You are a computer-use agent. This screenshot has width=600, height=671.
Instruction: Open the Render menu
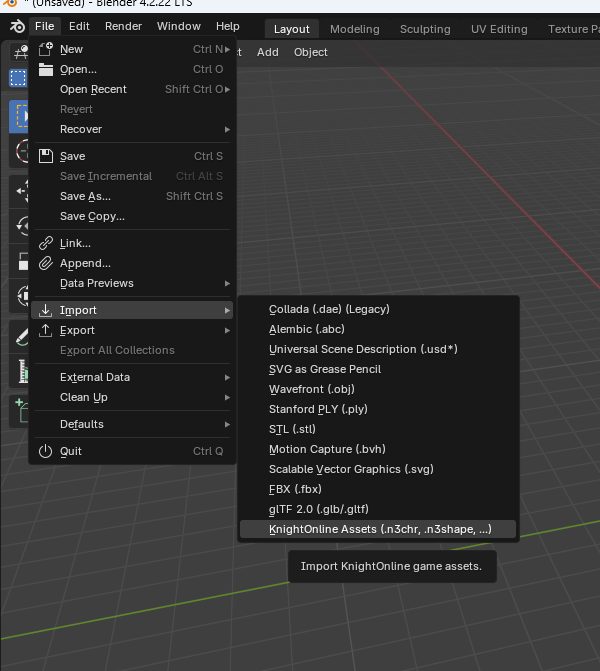(123, 27)
